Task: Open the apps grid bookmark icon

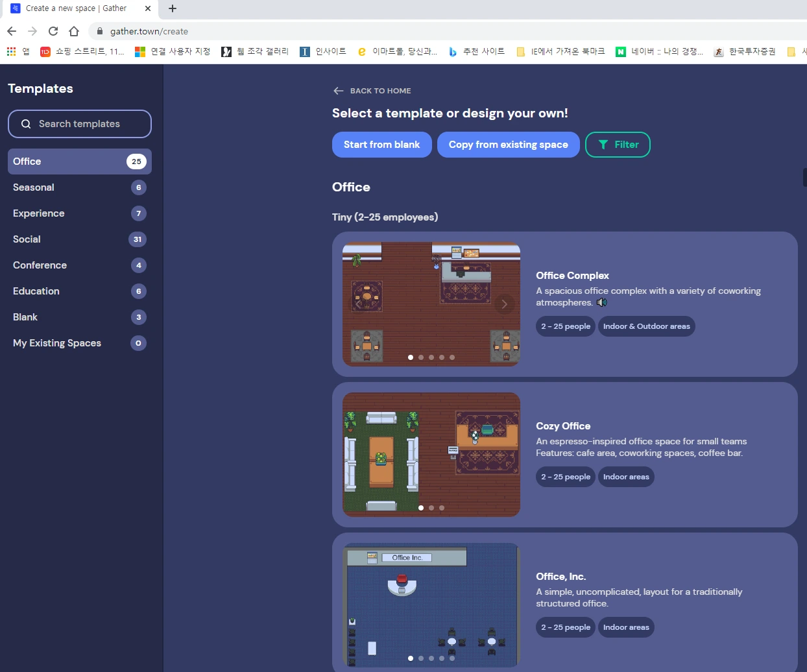Action: point(11,51)
